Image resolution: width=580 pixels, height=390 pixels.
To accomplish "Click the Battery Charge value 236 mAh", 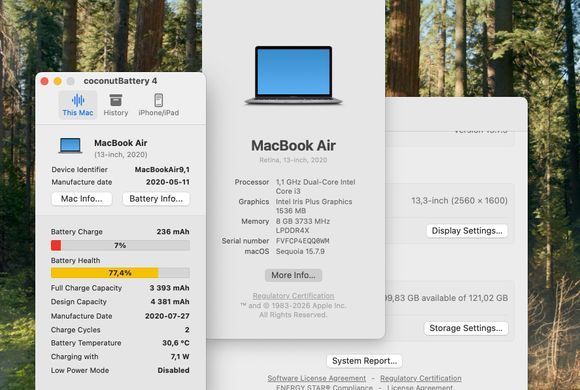I will pos(173,232).
